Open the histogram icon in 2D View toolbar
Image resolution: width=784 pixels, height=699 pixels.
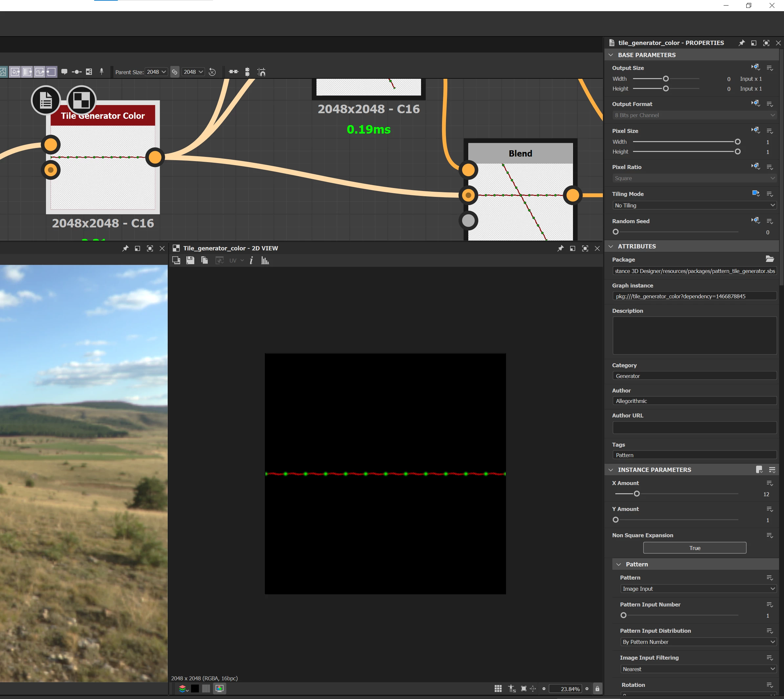point(265,260)
